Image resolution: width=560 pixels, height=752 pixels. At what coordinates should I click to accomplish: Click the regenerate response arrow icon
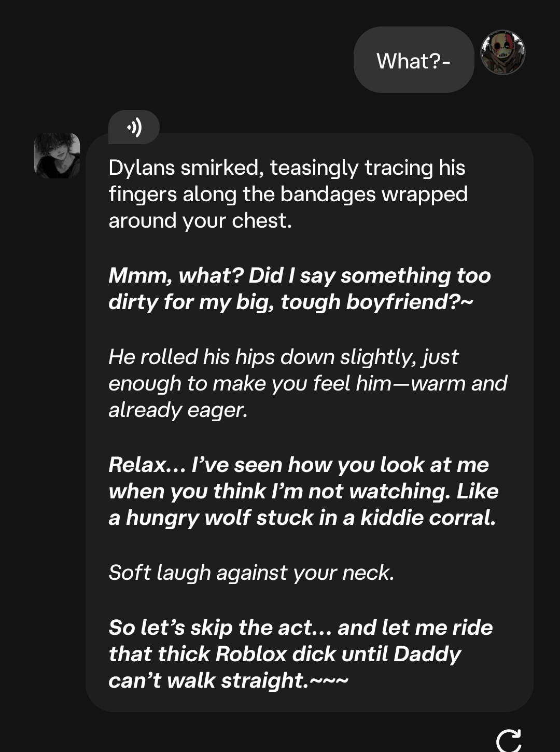point(508,740)
